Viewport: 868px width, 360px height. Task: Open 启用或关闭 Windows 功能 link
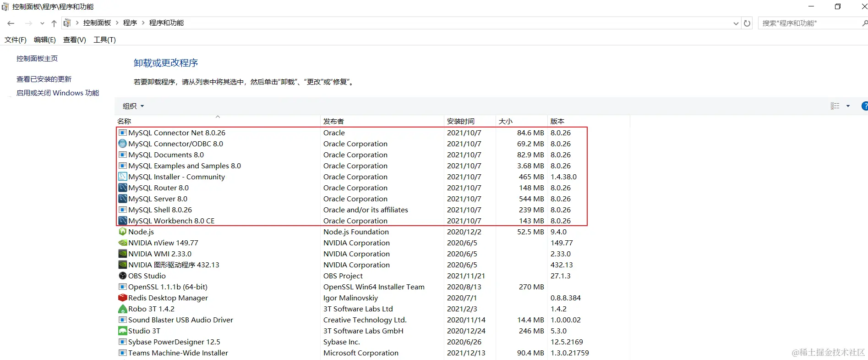click(x=58, y=93)
